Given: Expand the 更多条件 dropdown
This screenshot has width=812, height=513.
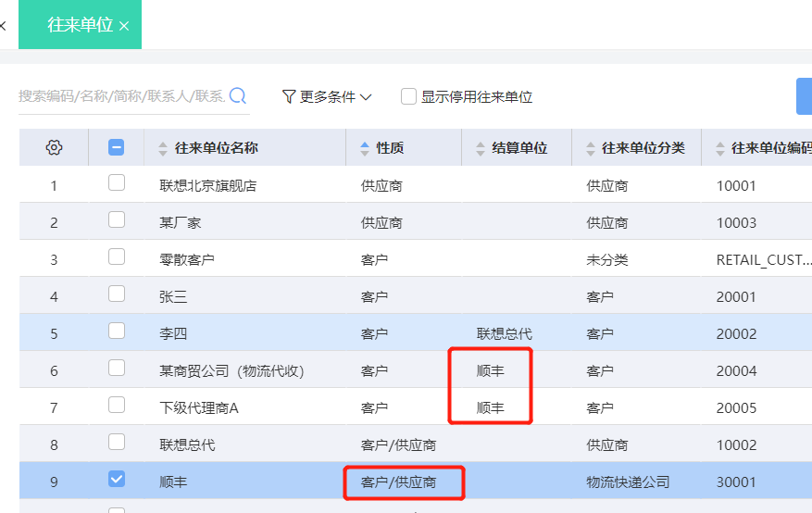Looking at the screenshot, I should pyautogui.click(x=327, y=97).
